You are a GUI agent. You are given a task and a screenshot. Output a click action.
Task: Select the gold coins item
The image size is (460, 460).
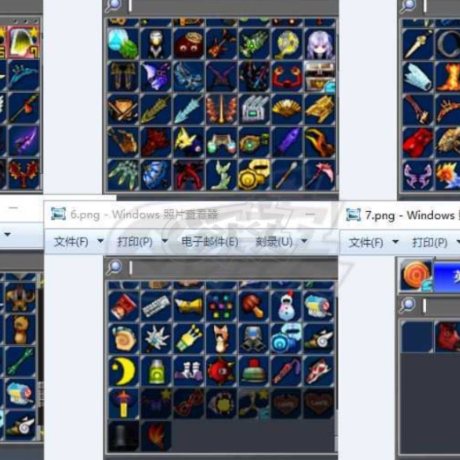(x=254, y=175)
